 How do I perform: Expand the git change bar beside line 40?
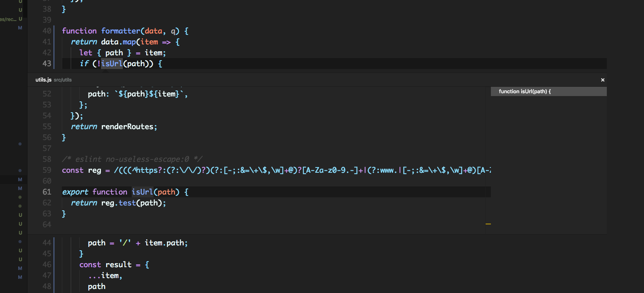(54, 31)
